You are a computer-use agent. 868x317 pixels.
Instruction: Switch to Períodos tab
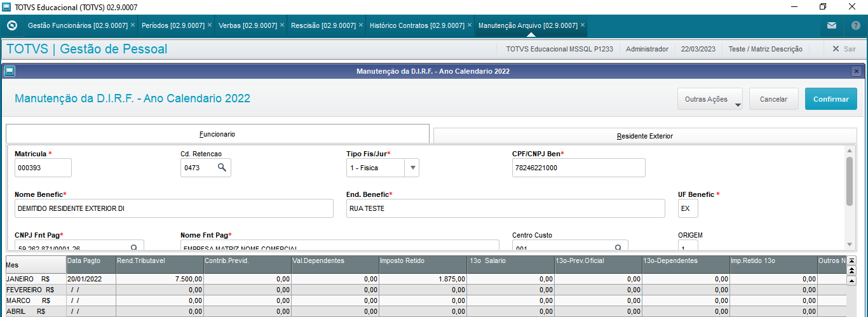coord(173,25)
